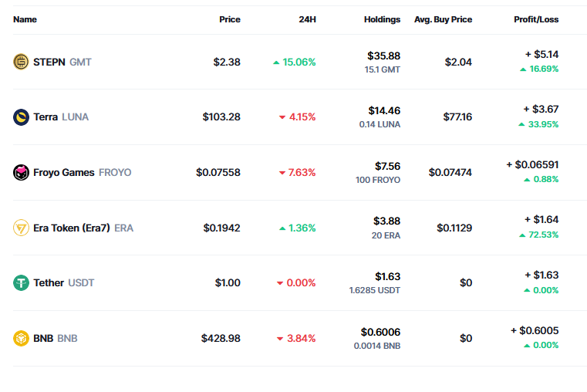The width and height of the screenshot is (587, 392).
Task: Click BNB holdings value $0.6006
Action: point(380,332)
